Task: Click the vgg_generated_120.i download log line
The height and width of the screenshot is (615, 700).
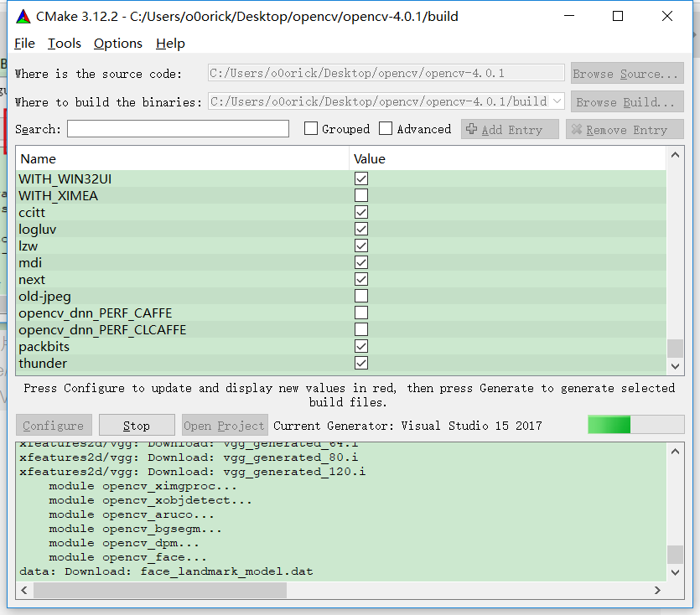Action: coord(193,472)
